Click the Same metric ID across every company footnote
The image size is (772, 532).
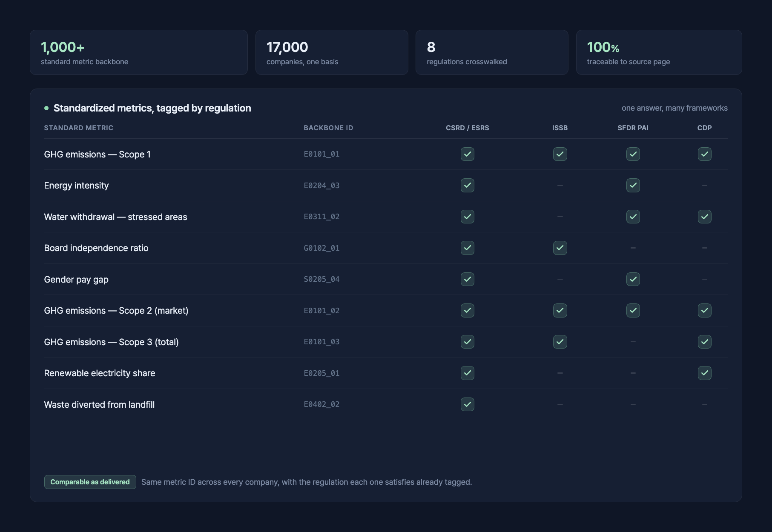tap(307, 482)
